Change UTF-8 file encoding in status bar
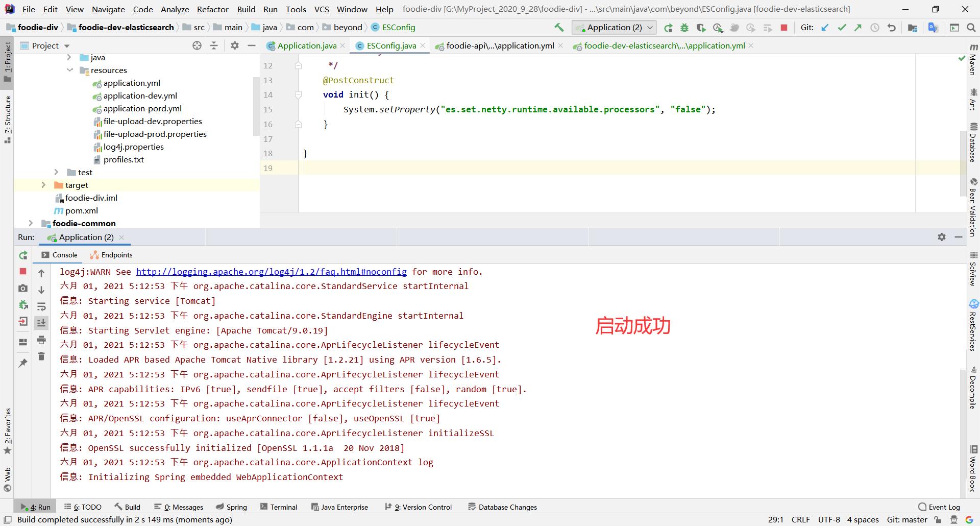Image resolution: width=980 pixels, height=526 pixels. pyautogui.click(x=829, y=519)
